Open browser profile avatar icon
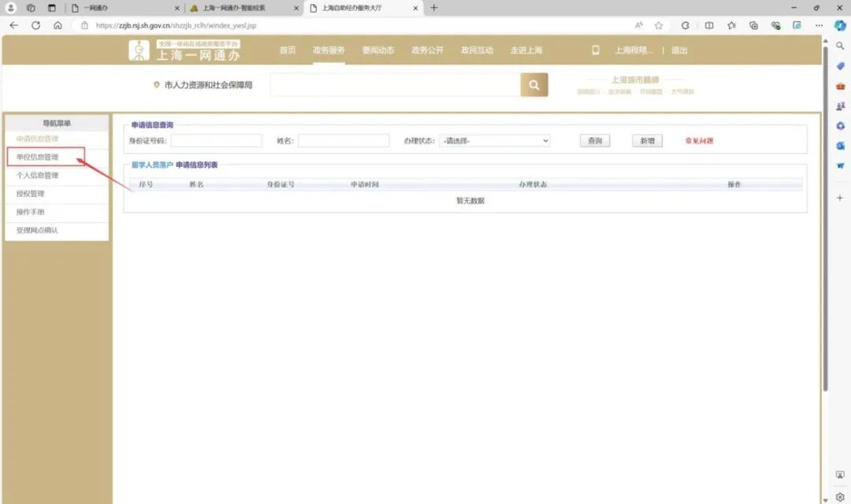Viewport: 851px width, 504px height. pos(11,8)
